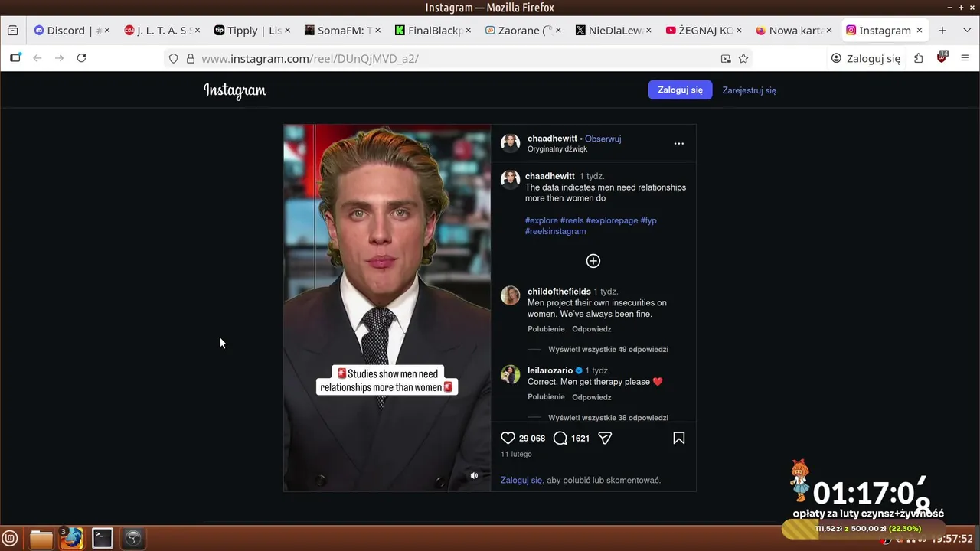The width and height of the screenshot is (980, 551).
Task: Launch the terminal from the taskbar
Action: (x=103, y=538)
